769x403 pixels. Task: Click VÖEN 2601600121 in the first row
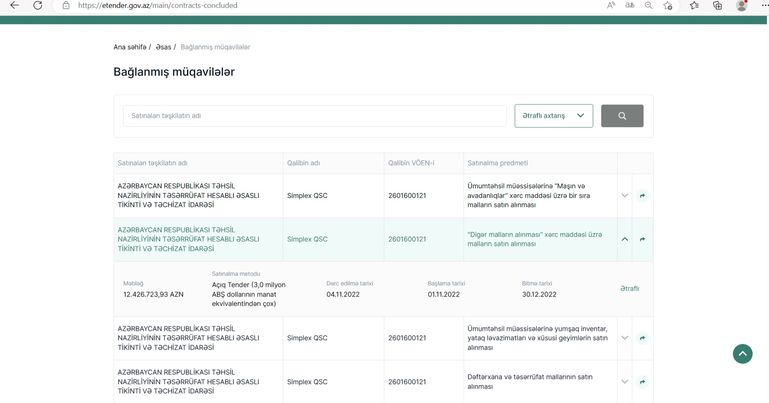407,196
